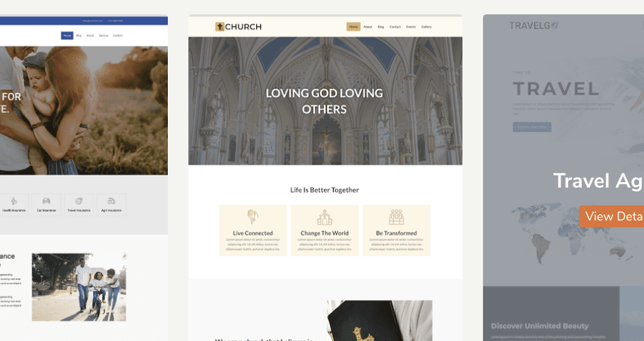This screenshot has height=341, width=644.
Task: Choose the Travel Insurance icon
Action: click(79, 201)
